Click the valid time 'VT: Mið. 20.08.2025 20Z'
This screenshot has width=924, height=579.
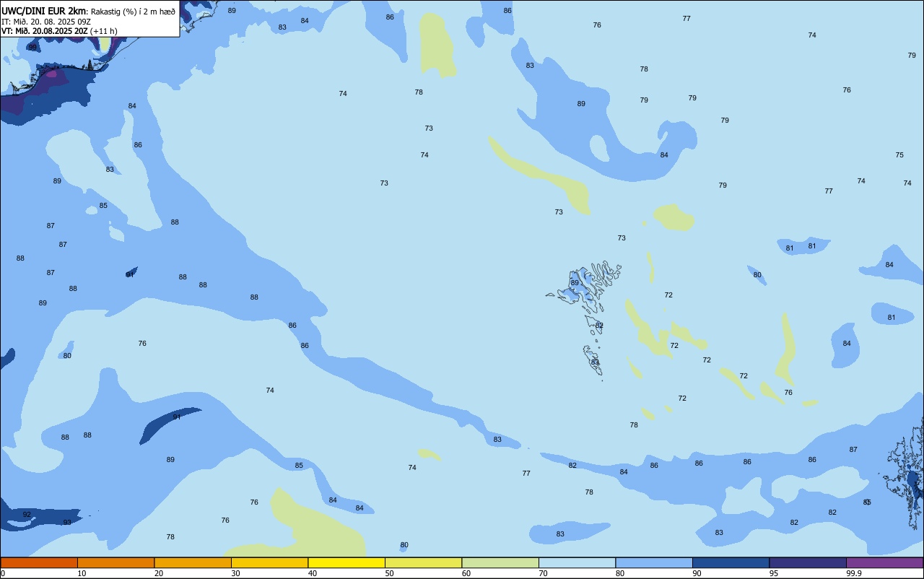pos(45,31)
